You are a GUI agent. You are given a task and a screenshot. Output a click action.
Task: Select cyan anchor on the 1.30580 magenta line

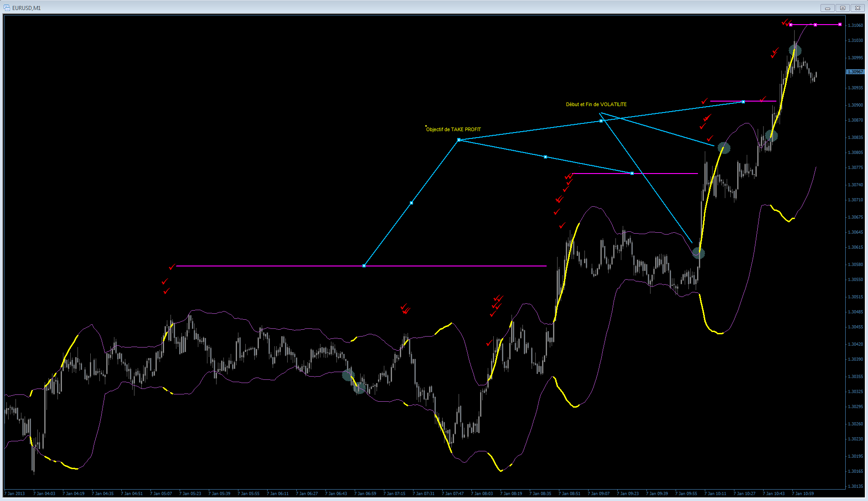tap(364, 266)
